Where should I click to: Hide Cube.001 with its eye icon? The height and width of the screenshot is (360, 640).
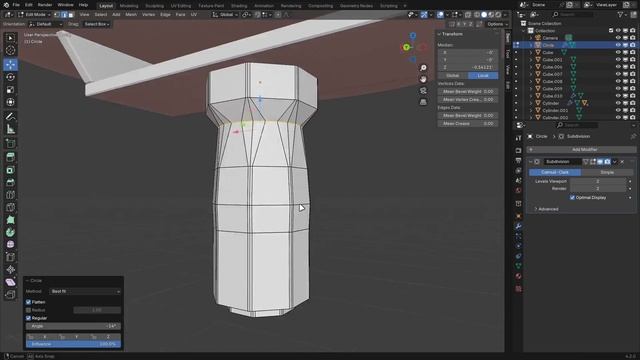point(618,60)
